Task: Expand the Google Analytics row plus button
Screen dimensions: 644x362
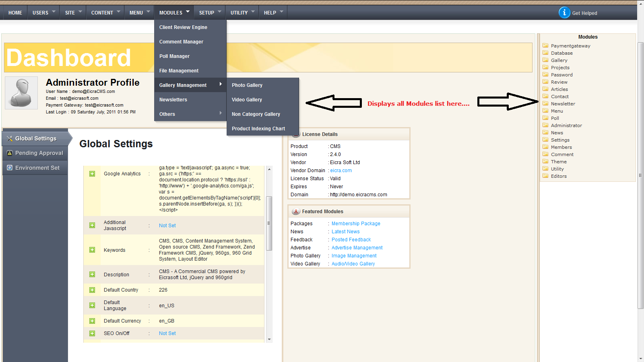Action: tap(92, 174)
